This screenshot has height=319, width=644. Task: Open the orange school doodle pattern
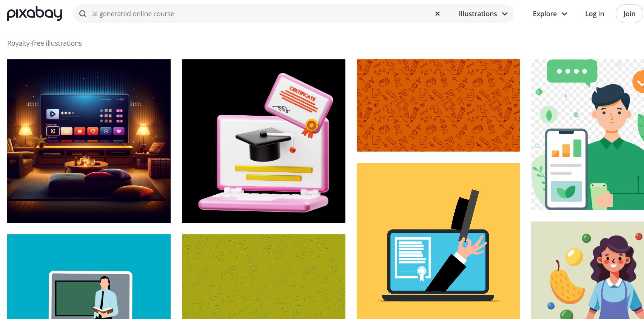(x=438, y=105)
